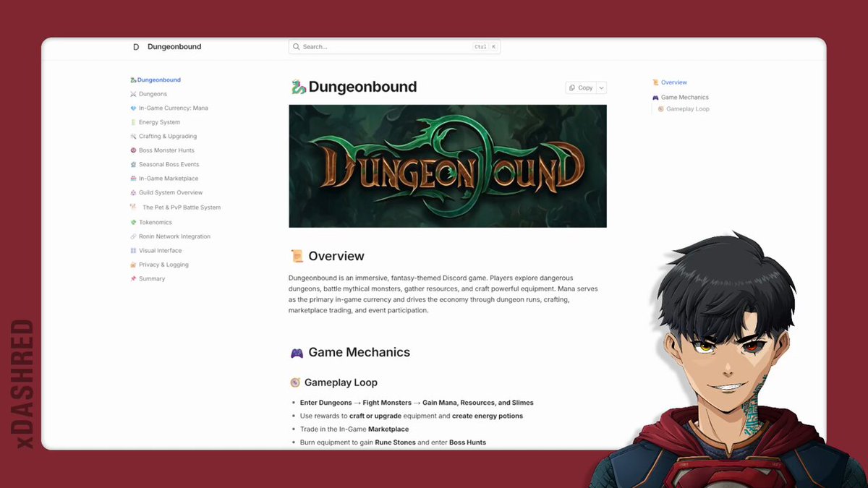
Task: Click dragon emoji in page title
Action: (x=298, y=87)
